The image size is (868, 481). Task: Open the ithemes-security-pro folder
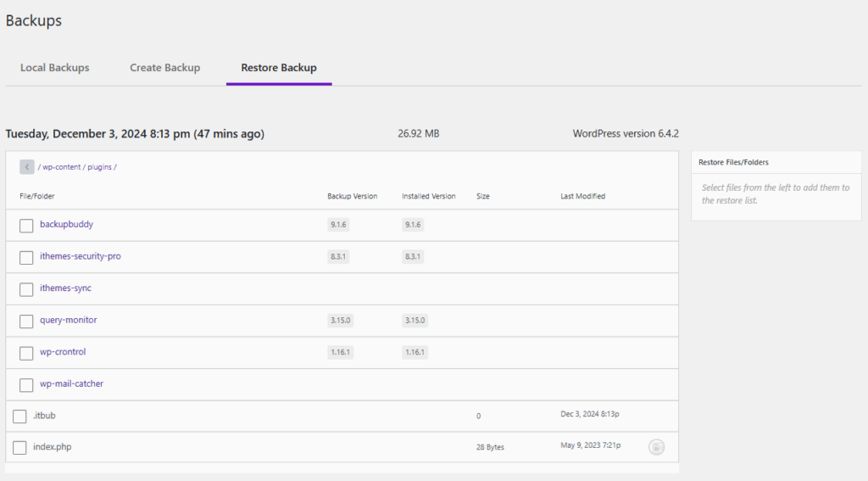(x=80, y=256)
